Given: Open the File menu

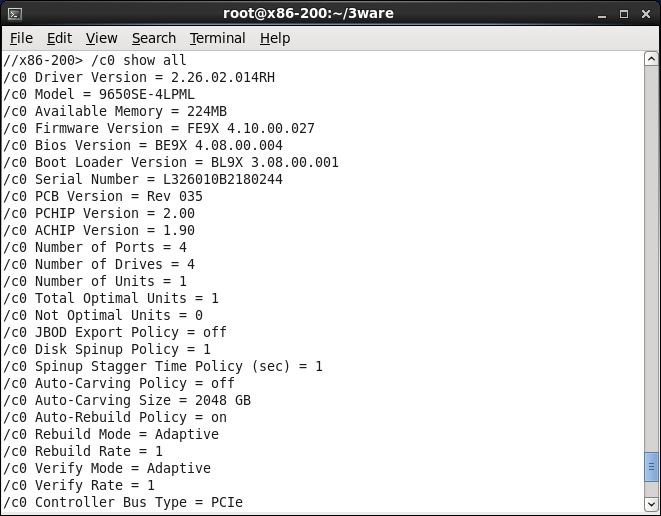Looking at the screenshot, I should coord(21,38).
